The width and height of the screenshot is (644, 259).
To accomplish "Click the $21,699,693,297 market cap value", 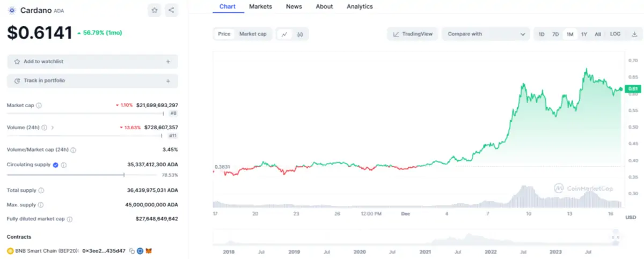I will click(157, 106).
